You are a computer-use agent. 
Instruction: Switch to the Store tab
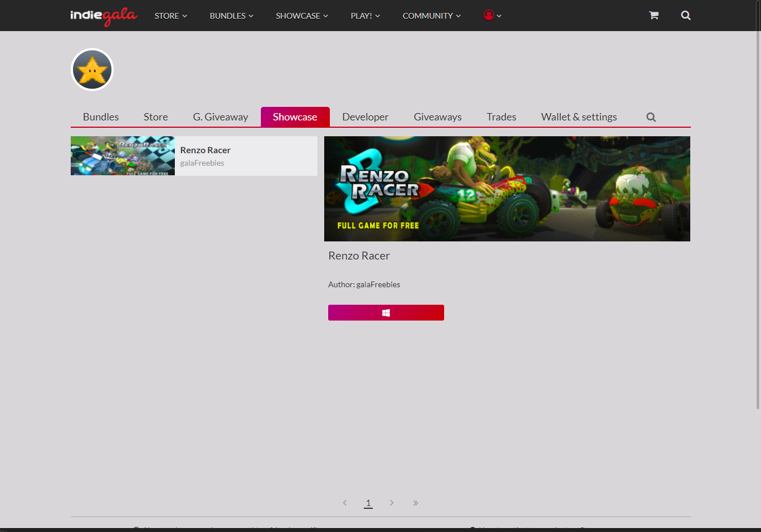156,117
